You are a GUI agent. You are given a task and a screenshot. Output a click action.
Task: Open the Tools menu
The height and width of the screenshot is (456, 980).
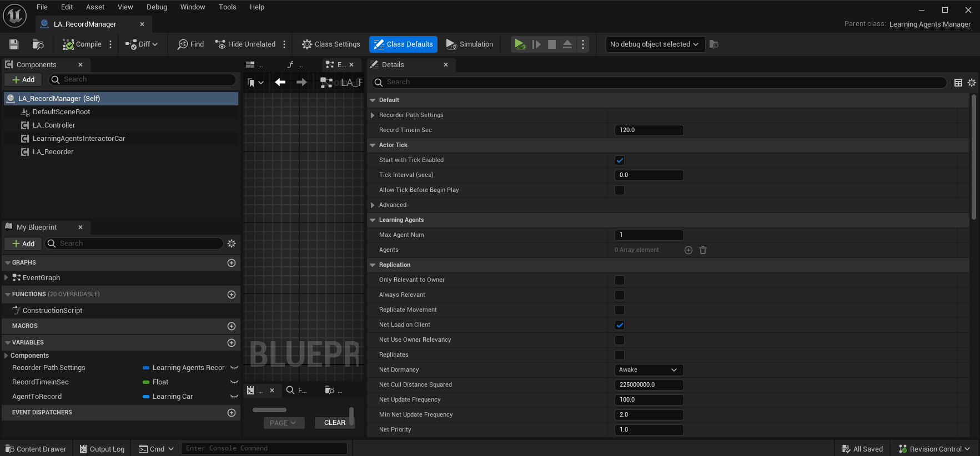[x=227, y=7]
